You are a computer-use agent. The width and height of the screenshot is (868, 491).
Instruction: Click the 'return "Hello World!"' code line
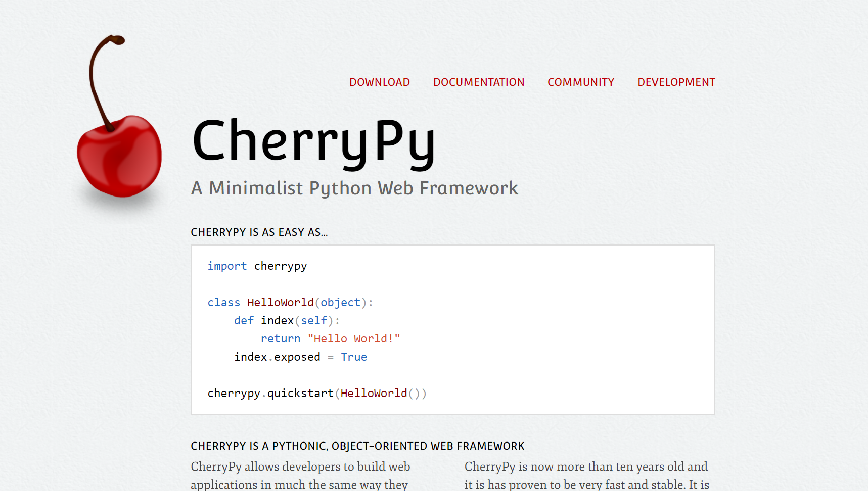click(x=330, y=339)
